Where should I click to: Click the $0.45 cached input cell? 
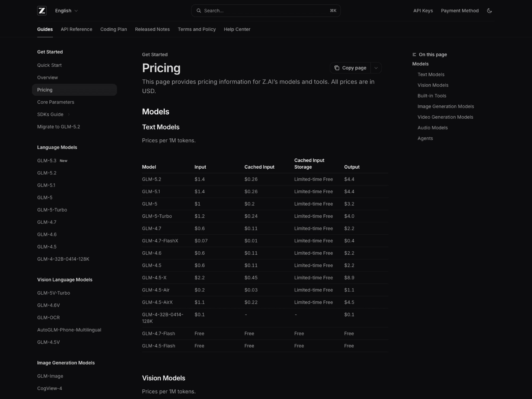(251, 278)
